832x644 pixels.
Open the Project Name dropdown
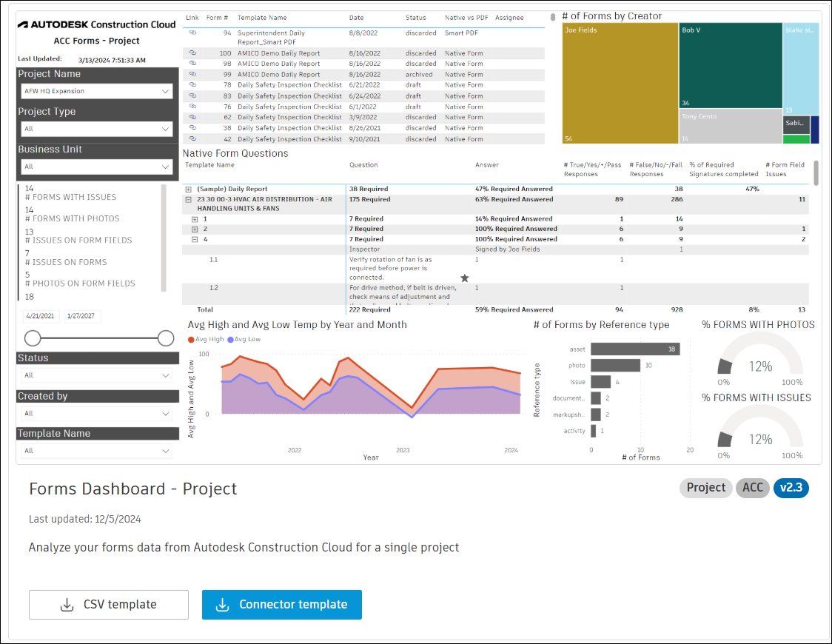point(97,91)
